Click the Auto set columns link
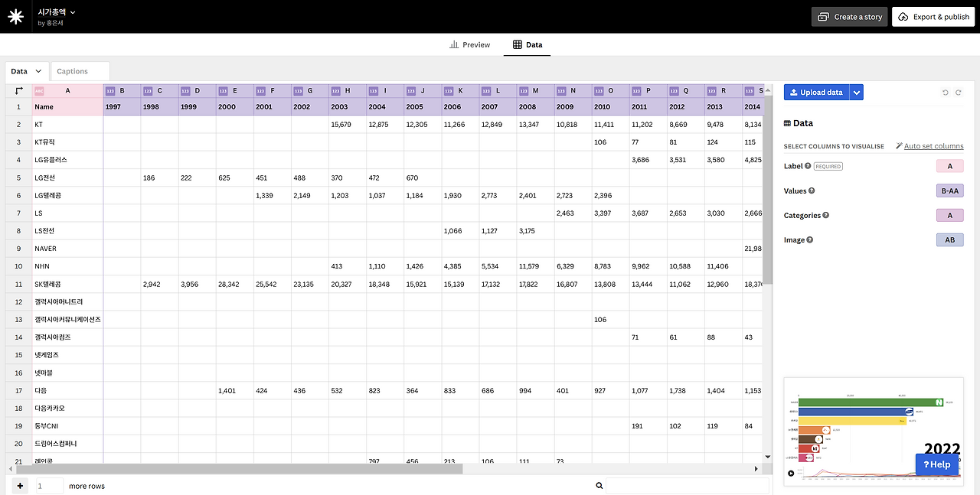980x495 pixels. [x=933, y=145]
